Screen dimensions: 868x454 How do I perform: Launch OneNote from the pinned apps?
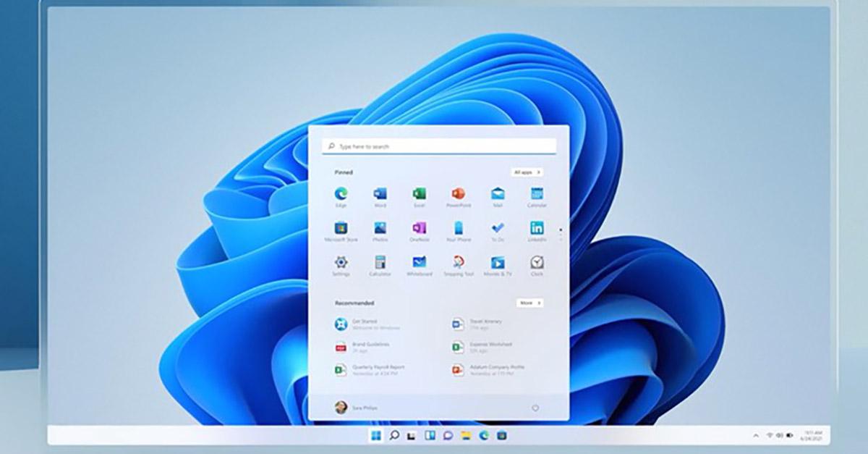tap(420, 228)
